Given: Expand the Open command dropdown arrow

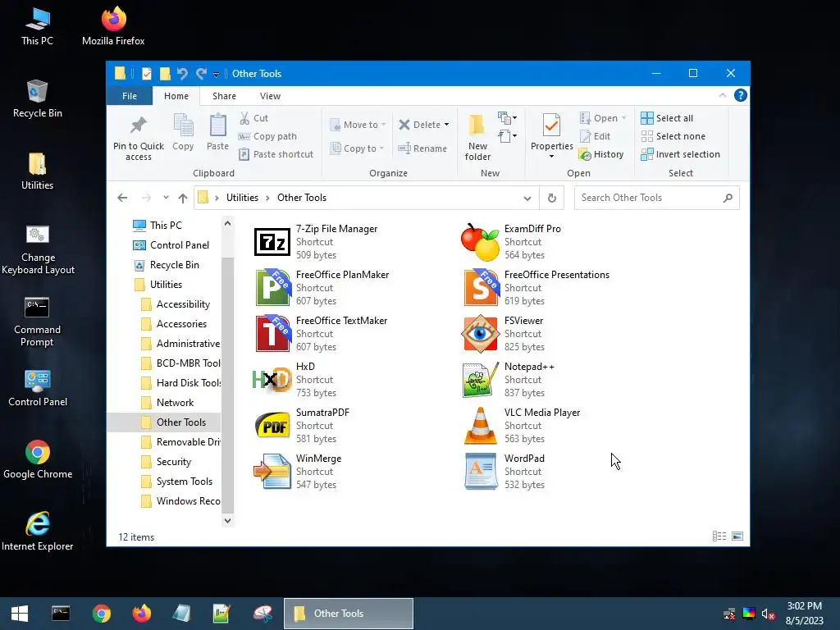Looking at the screenshot, I should tap(623, 118).
